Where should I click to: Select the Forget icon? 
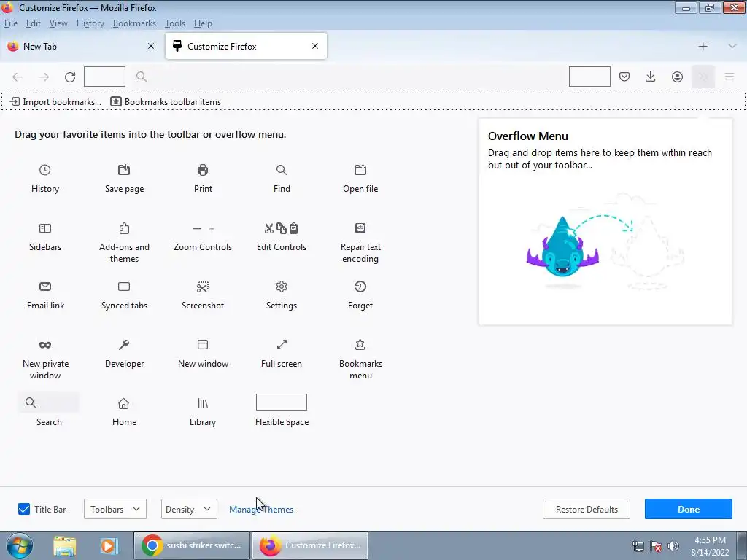[360, 286]
